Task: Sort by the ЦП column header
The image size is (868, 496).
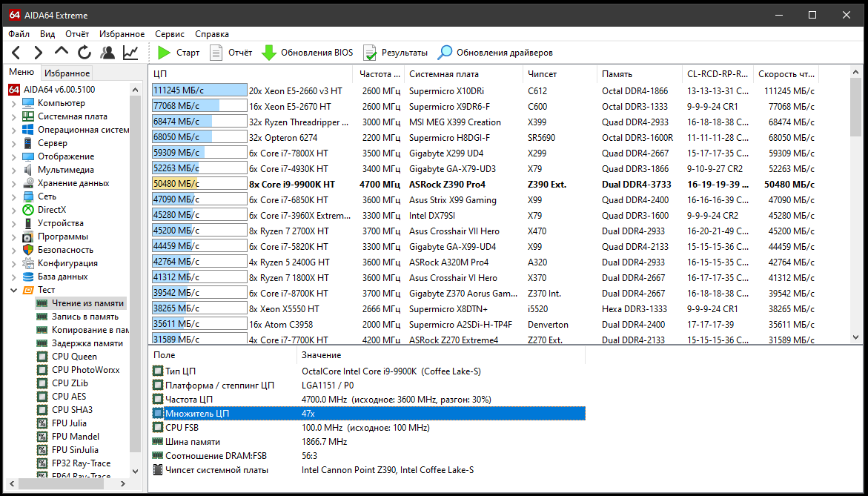Action: tap(251, 73)
